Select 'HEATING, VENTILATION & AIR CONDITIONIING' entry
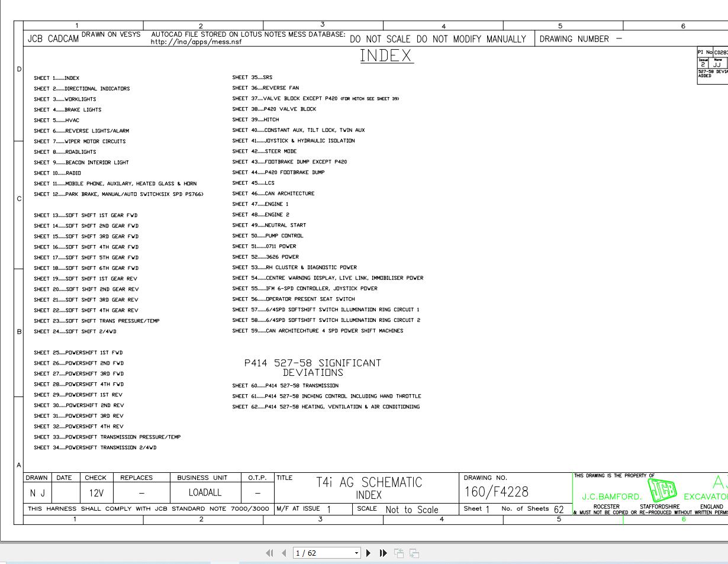This screenshot has height=564, width=728. pyautogui.click(x=326, y=407)
